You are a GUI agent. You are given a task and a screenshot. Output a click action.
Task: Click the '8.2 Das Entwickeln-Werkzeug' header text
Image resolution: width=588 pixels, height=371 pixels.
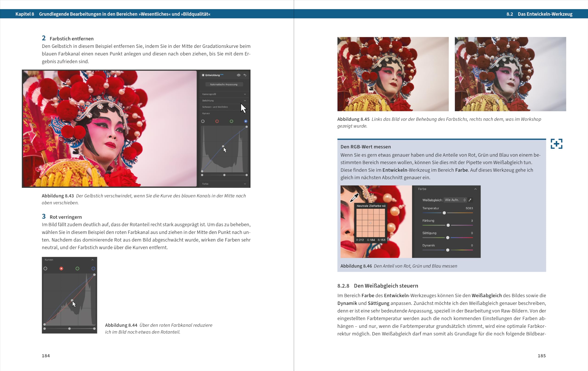539,14
